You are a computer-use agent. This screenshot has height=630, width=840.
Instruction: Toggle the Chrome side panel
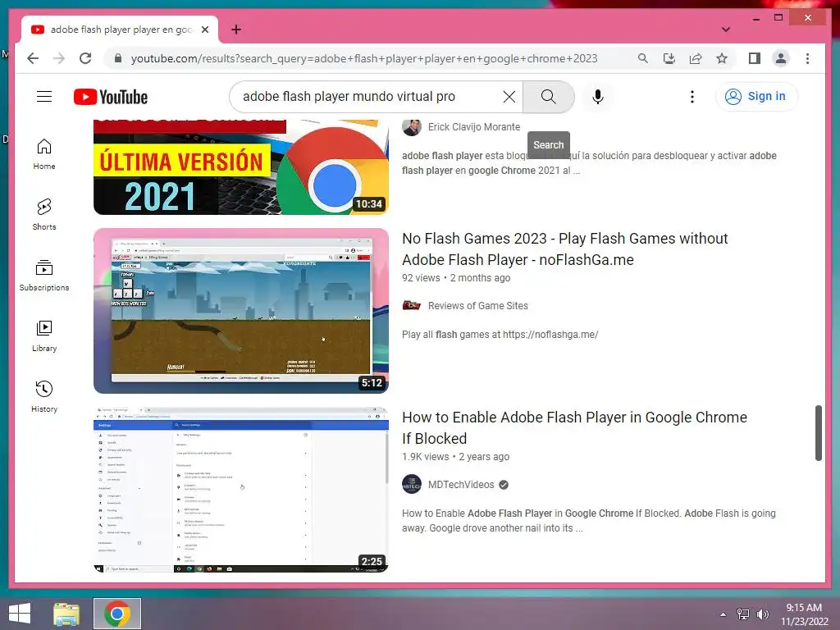755,58
